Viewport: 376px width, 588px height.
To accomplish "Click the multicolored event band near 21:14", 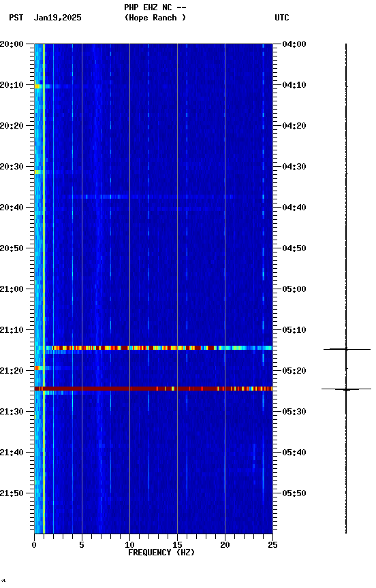I will pyautogui.click(x=158, y=348).
